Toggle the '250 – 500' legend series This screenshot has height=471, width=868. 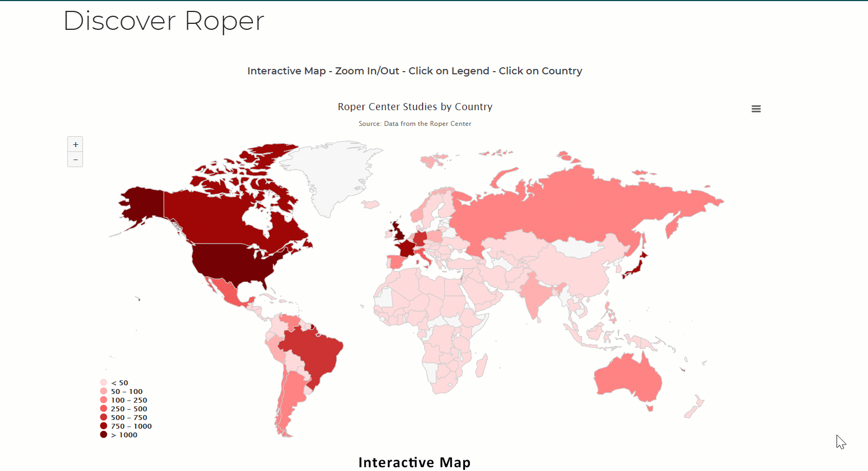(x=124, y=409)
